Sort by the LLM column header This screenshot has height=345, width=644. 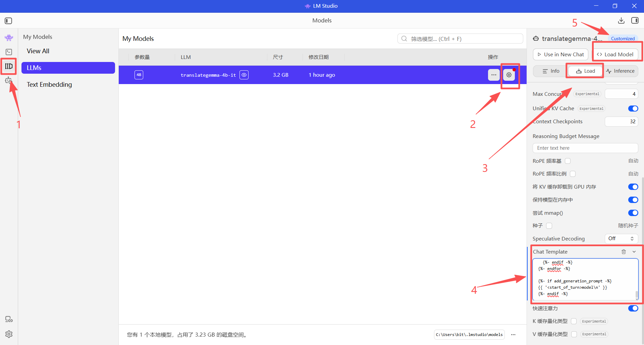click(185, 57)
